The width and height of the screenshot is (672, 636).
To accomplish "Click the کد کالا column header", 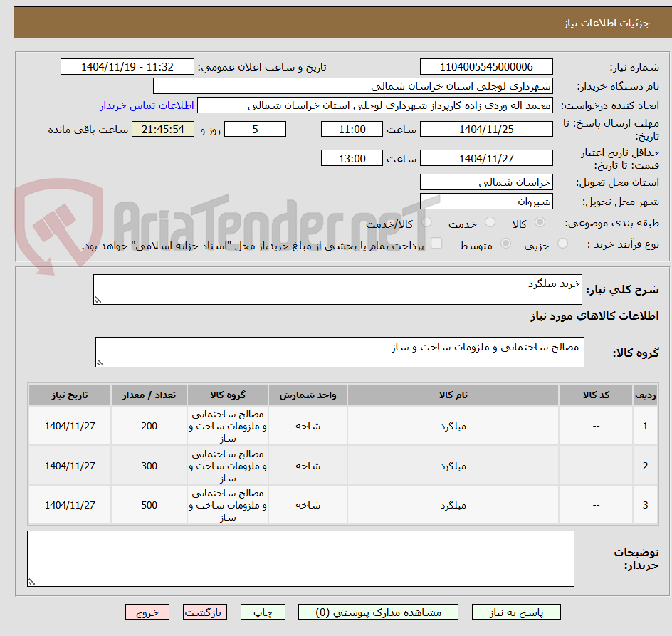I will (x=596, y=395).
